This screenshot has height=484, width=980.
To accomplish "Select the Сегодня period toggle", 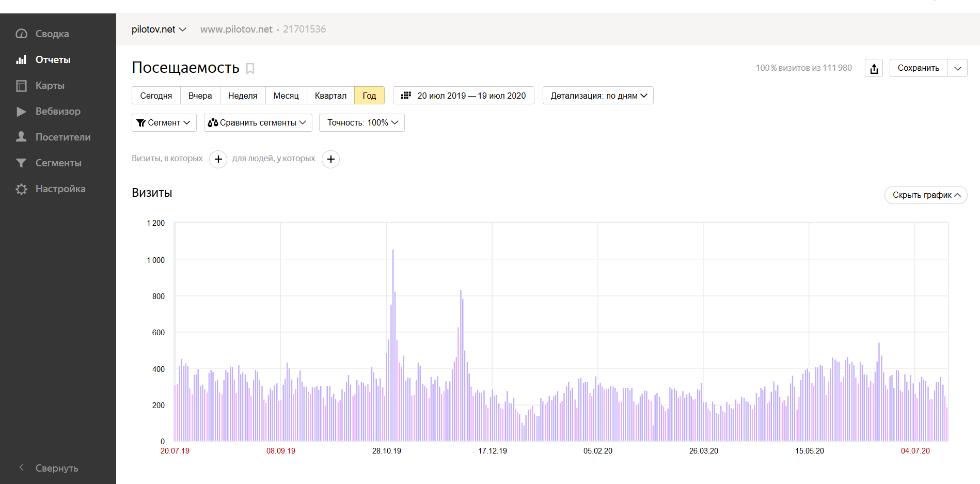I will 156,96.
